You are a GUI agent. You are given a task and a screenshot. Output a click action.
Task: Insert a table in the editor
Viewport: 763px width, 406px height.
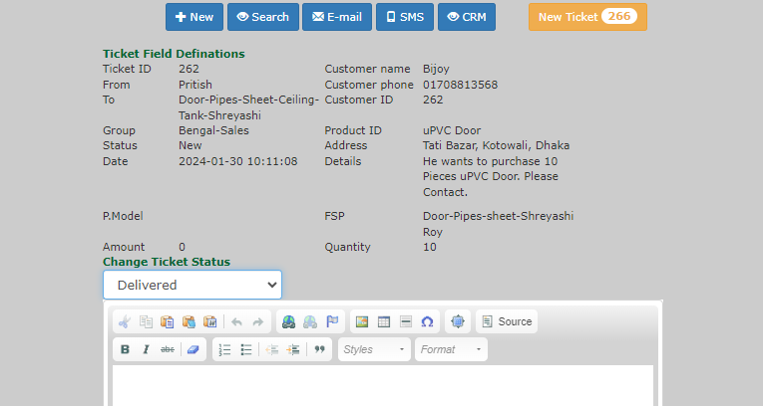coord(383,322)
